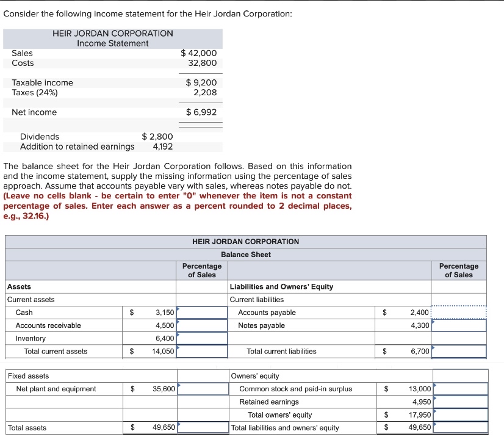The height and width of the screenshot is (445, 504).
Task: Click the Taxes (24%) row label
Action: click(x=35, y=92)
